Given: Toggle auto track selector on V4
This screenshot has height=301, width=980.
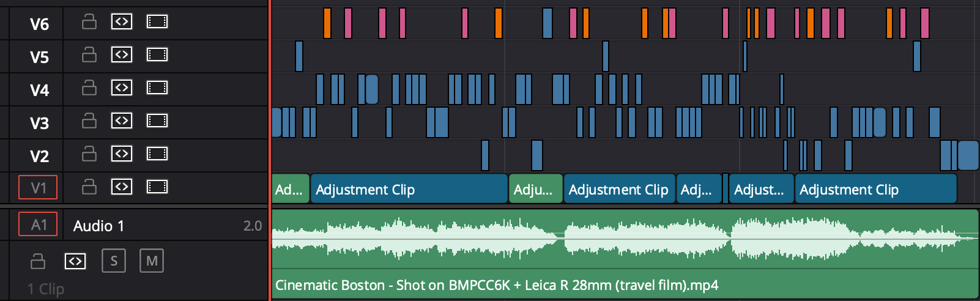Looking at the screenshot, I should (122, 88).
